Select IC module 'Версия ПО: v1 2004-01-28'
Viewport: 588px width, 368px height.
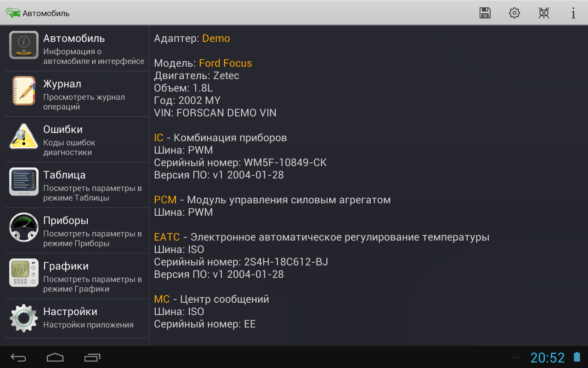tap(219, 175)
